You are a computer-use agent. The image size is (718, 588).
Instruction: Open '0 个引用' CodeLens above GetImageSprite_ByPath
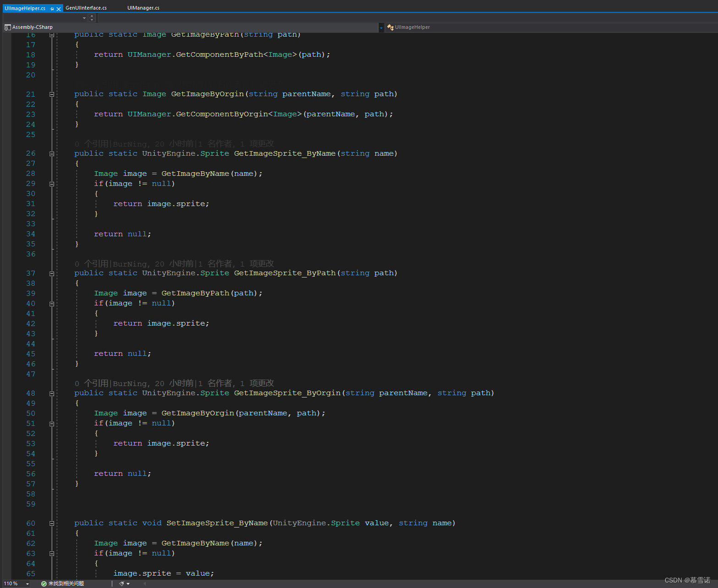click(x=91, y=264)
